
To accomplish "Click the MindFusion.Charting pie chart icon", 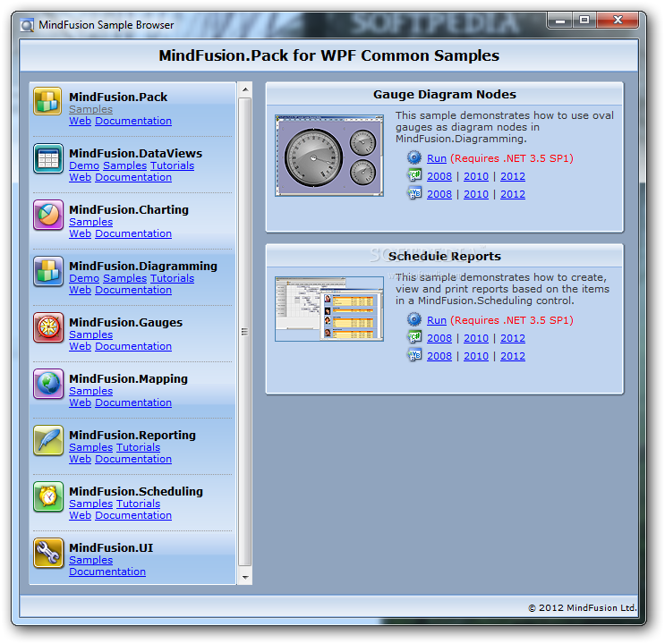I will pyautogui.click(x=48, y=215).
